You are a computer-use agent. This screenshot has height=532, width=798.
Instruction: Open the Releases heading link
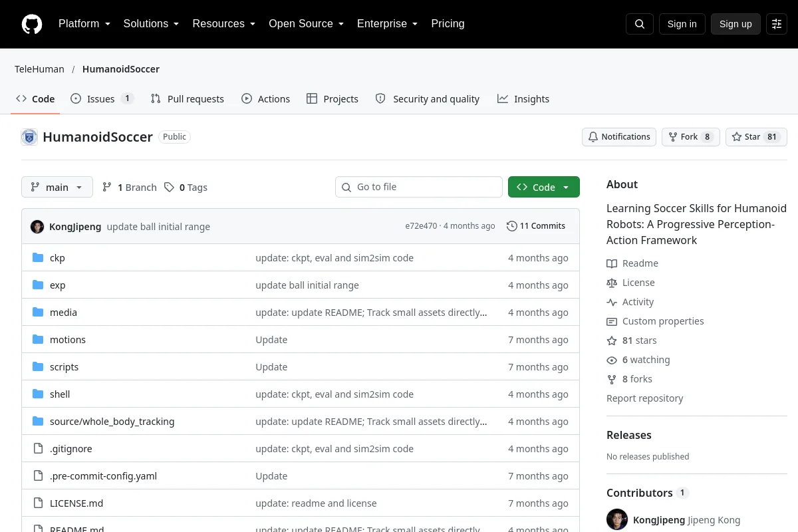pyautogui.click(x=629, y=435)
